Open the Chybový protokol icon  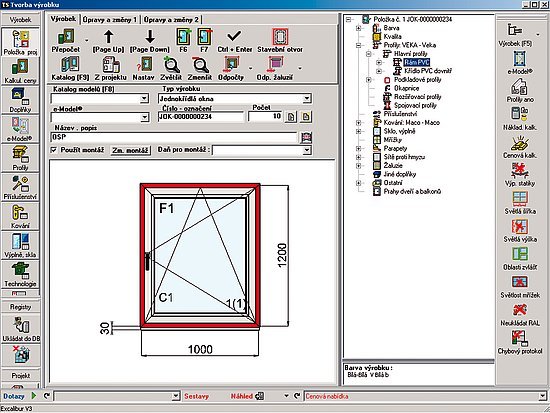click(x=519, y=339)
